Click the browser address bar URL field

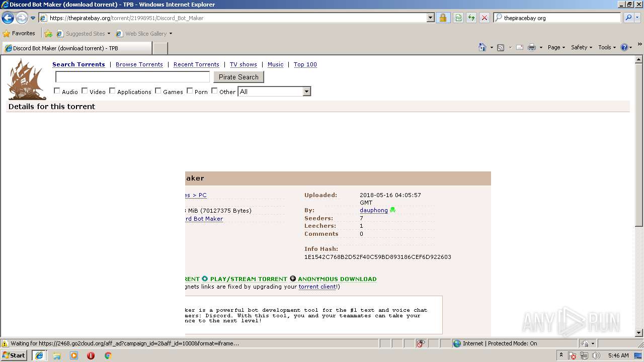tap(232, 18)
